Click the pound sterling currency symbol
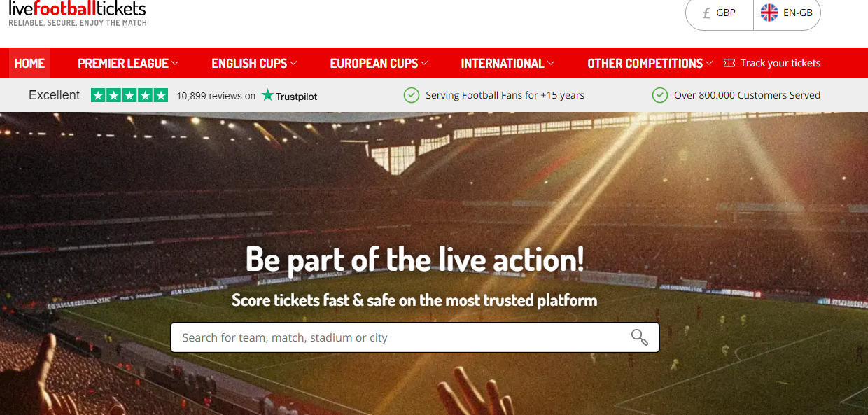This screenshot has height=415, width=868. coord(706,13)
